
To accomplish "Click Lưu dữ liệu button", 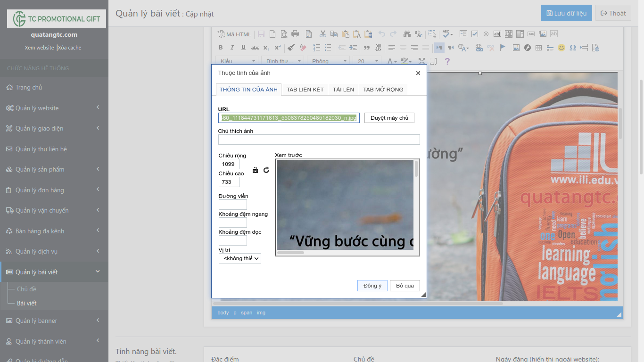I will 567,13.
